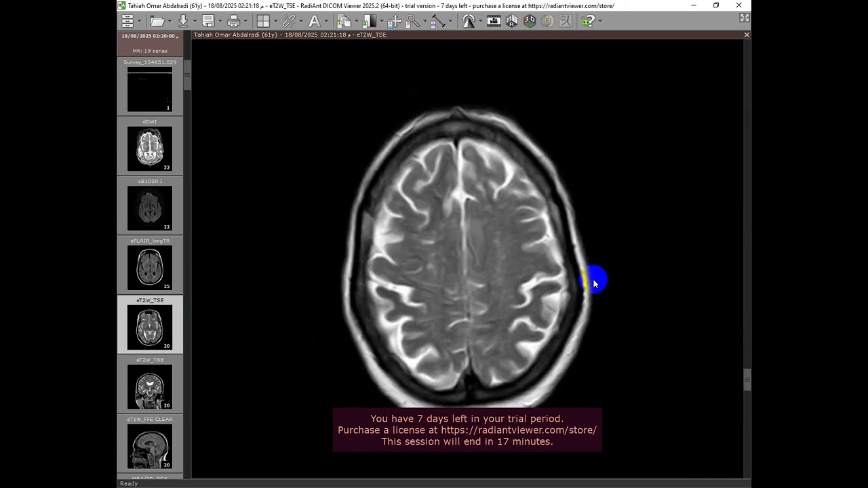Click the help question mark icon
The height and width of the screenshot is (488, 868).
[x=588, y=21]
